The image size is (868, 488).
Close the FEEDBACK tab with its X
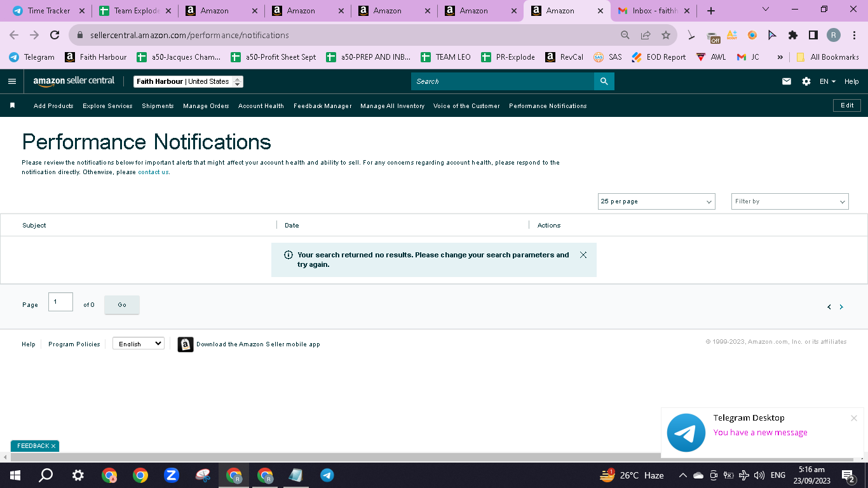point(53,446)
